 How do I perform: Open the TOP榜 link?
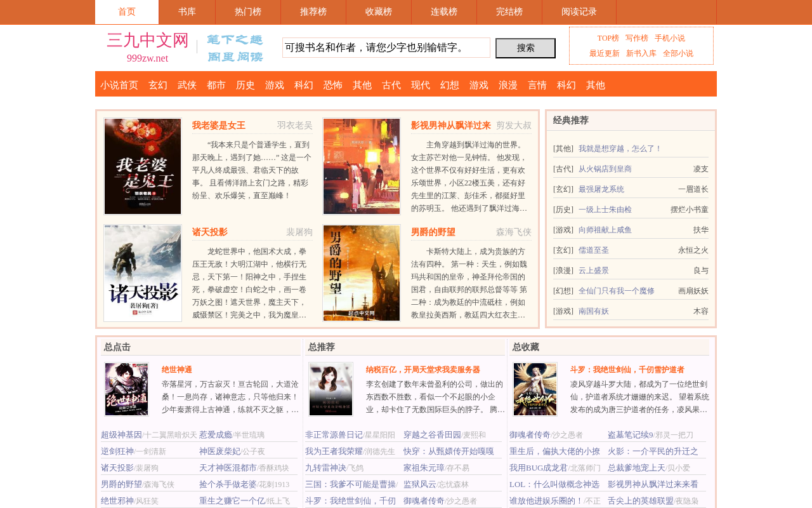[x=608, y=38]
